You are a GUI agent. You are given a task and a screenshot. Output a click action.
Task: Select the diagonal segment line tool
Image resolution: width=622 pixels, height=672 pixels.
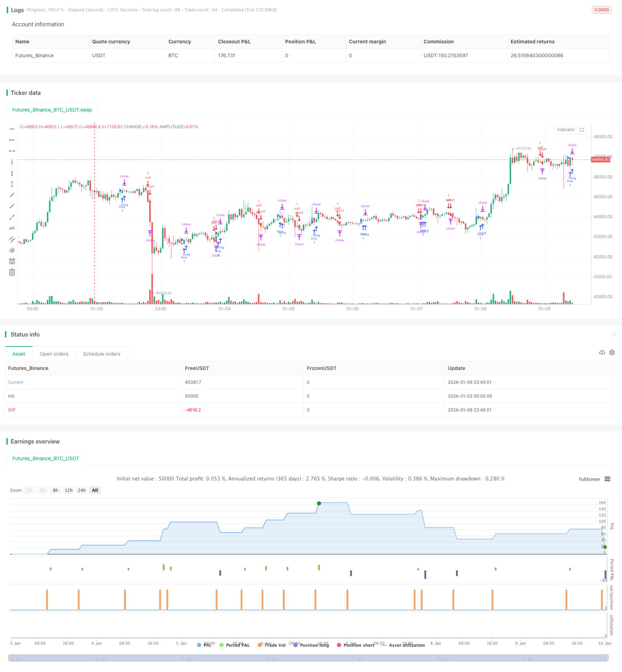point(12,217)
